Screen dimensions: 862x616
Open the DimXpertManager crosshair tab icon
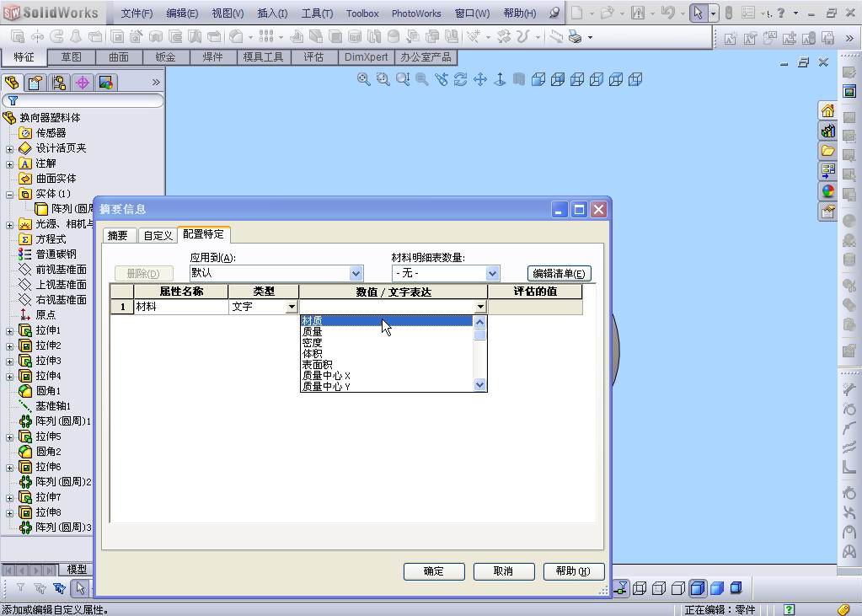83,83
